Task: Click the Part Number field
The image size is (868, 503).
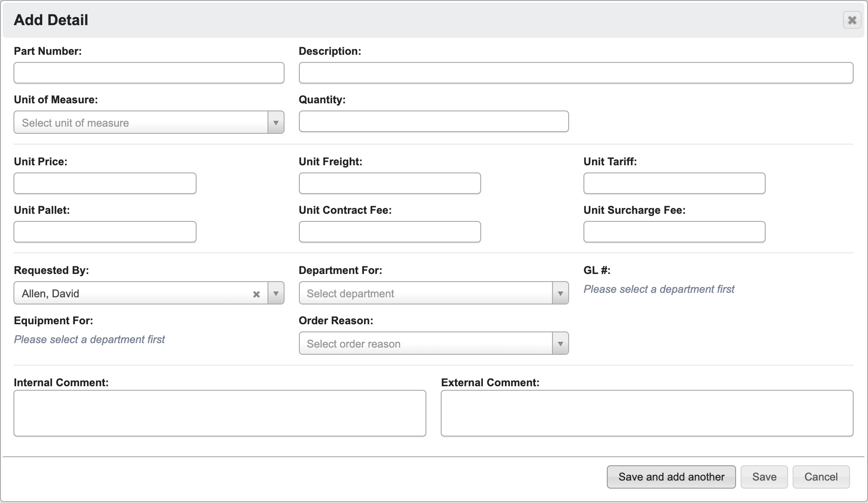Action: click(x=149, y=73)
